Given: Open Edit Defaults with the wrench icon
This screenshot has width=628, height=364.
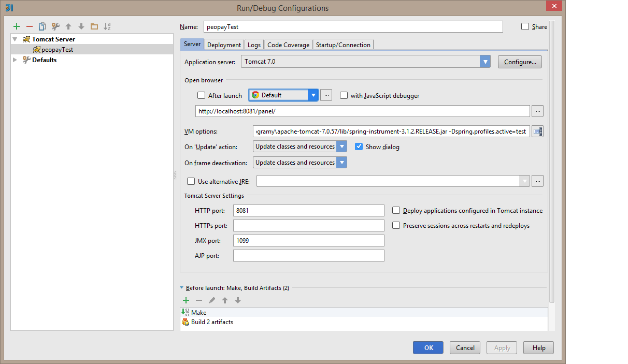Looking at the screenshot, I should pyautogui.click(x=55, y=26).
